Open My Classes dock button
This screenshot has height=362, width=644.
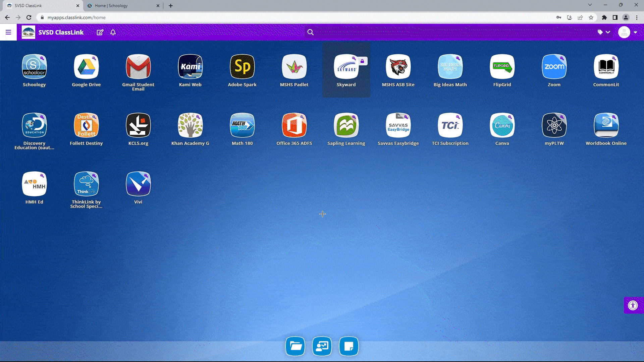click(x=322, y=346)
